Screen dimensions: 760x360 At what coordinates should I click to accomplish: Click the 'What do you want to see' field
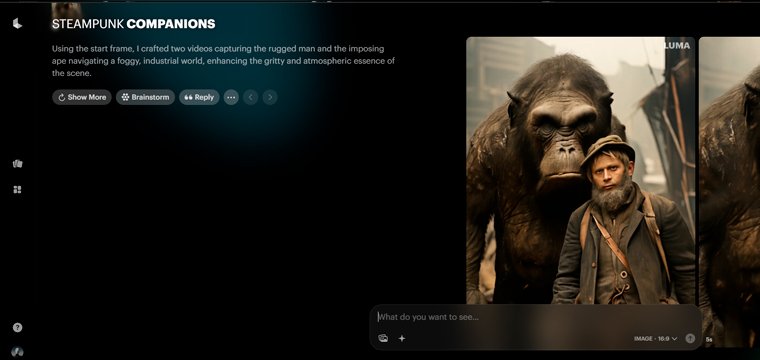pyautogui.click(x=533, y=317)
